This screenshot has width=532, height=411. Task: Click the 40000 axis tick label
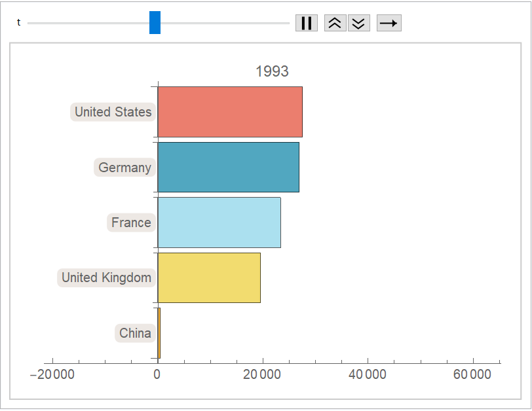[367, 374]
